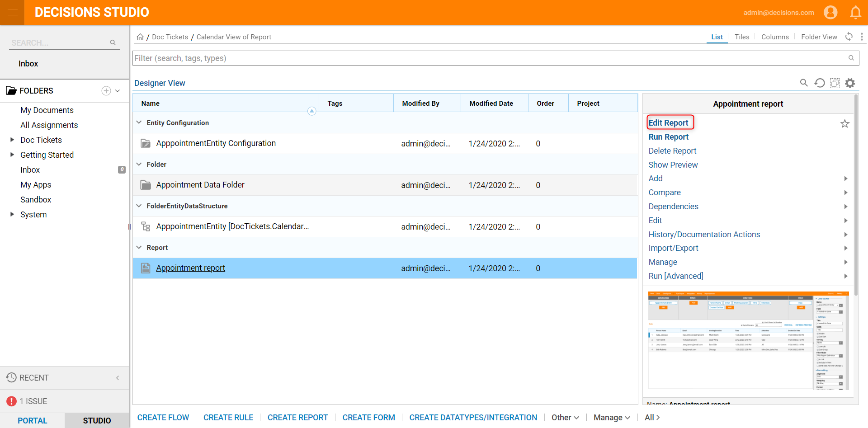868x428 pixels.
Task: Collapse the Recent panel chevron
Action: [x=118, y=378]
